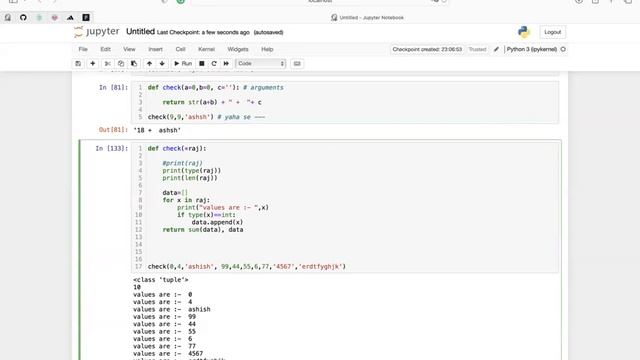Open the GitHub bookmark icon
Image resolution: width=640 pixels, height=360 pixels.
point(23,18)
